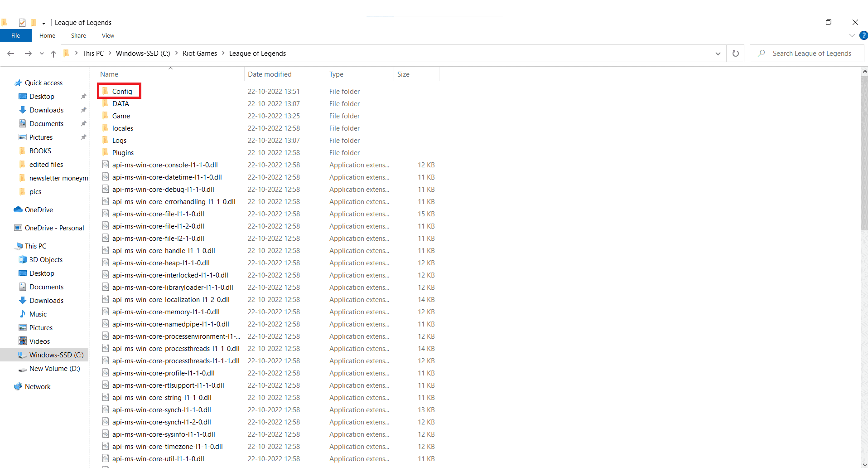The height and width of the screenshot is (468, 868).
Task: Select api-ms-win-core-util-l1-1-0.dll file icon
Action: [x=106, y=458]
